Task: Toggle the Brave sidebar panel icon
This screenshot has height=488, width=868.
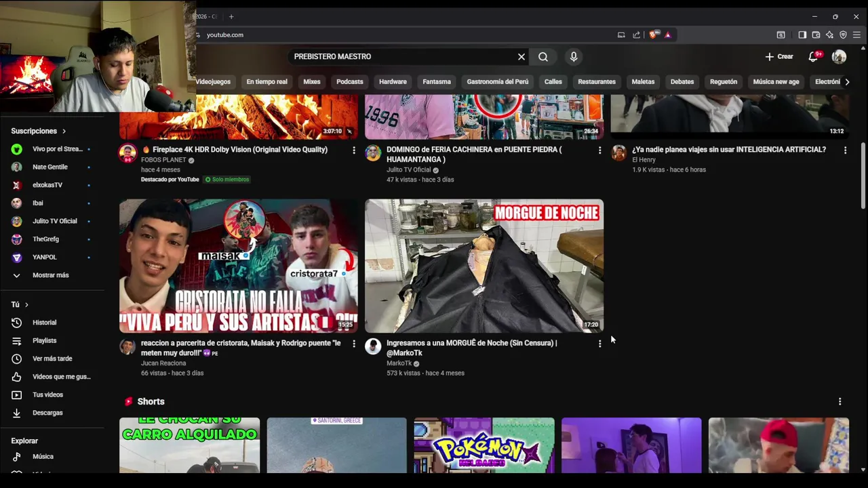Action: (802, 35)
